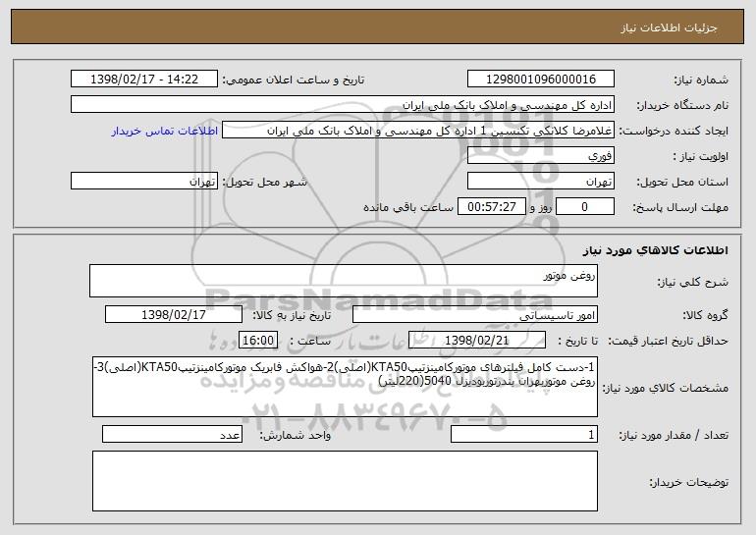Click the شهر محل تحویل field
This screenshot has width=756, height=535.
tap(144, 182)
